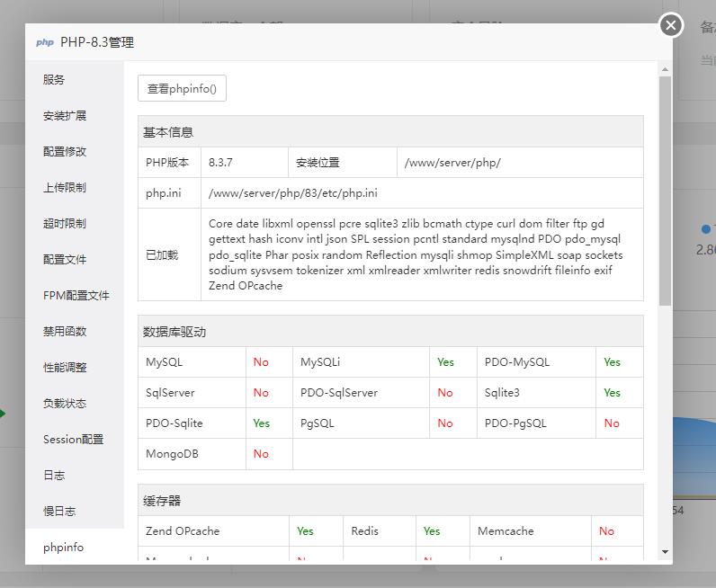This screenshot has width=716, height=588.
Task: Click the 已加载 label cell
Action: 169,254
